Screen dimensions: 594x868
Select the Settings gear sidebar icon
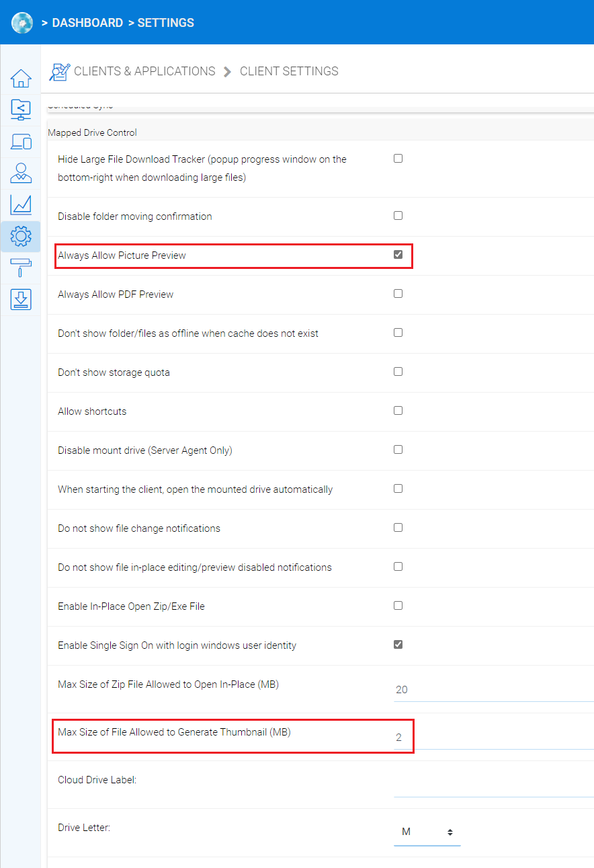coord(21,236)
